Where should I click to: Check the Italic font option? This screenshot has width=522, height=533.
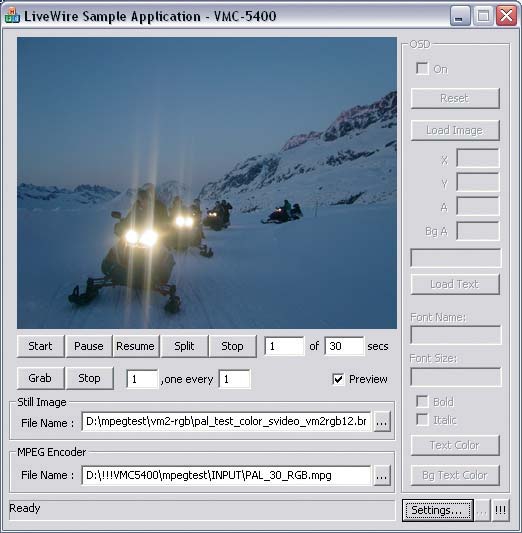422,419
